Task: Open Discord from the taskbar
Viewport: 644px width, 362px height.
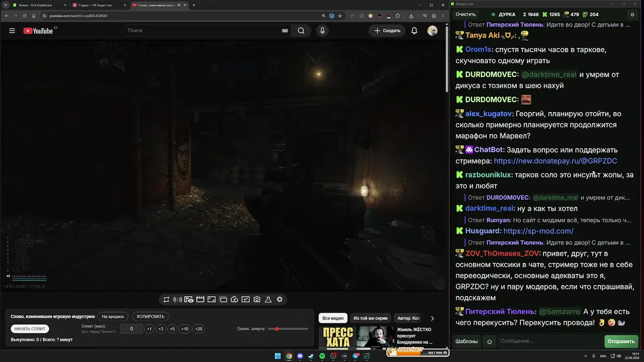Action: coord(300,356)
